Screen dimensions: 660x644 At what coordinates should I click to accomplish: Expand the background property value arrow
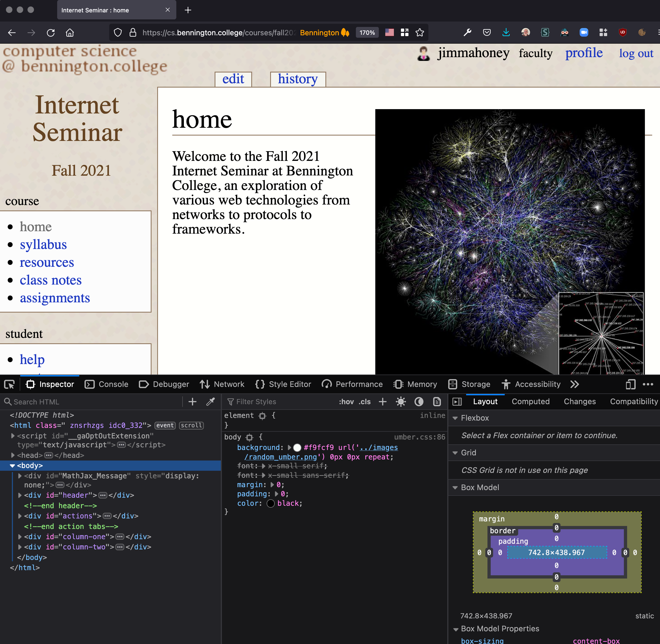(289, 447)
